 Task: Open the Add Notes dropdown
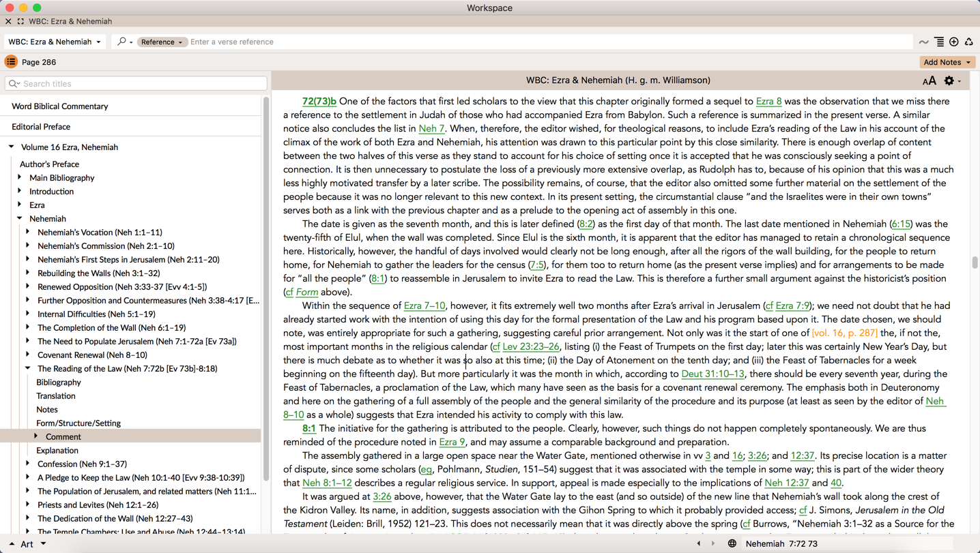[x=947, y=62]
